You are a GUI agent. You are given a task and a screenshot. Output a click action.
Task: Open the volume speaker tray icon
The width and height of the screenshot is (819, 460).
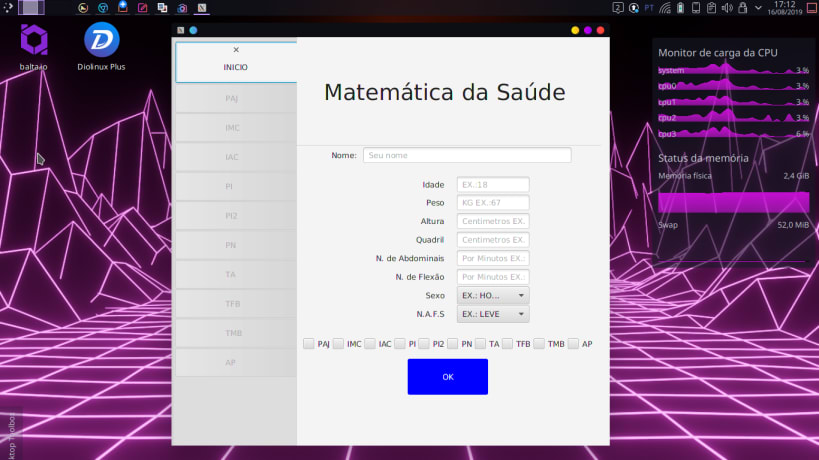[x=727, y=8]
